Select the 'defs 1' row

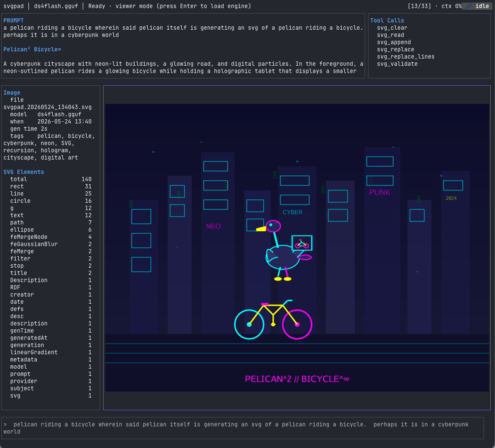(x=51, y=309)
